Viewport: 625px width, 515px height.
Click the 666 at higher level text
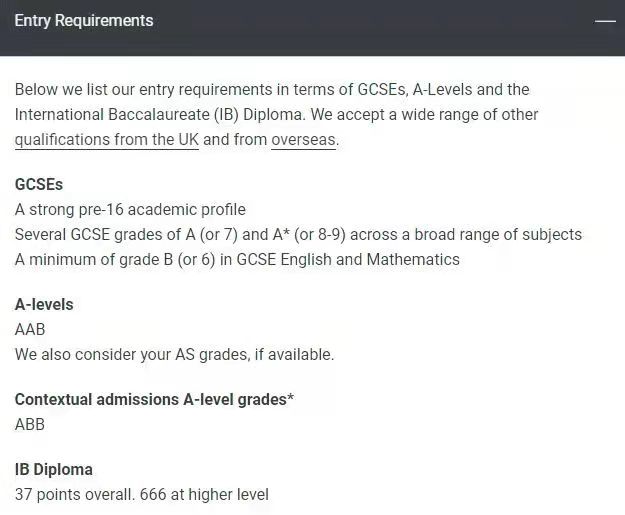[x=204, y=495]
